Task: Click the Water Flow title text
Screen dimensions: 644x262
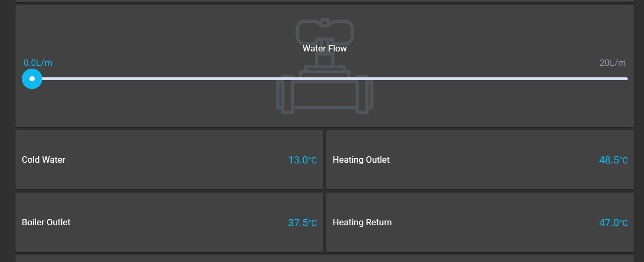Action: click(324, 49)
